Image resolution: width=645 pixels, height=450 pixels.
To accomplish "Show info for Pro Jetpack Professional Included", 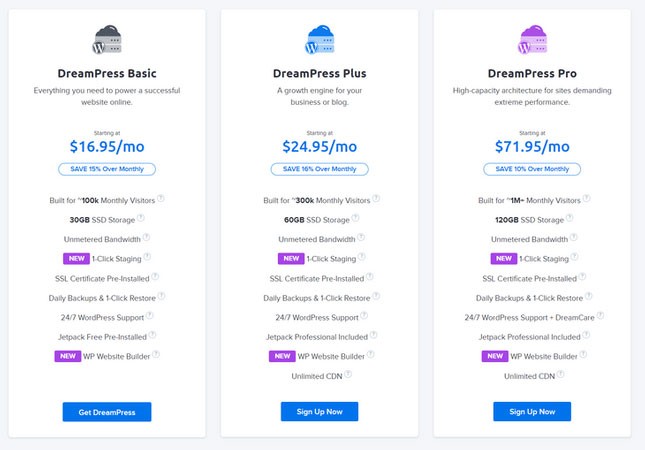I will point(585,335).
